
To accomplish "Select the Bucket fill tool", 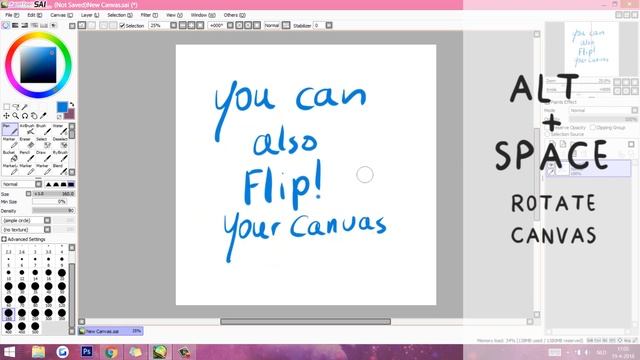I will pyautogui.click(x=10, y=156).
